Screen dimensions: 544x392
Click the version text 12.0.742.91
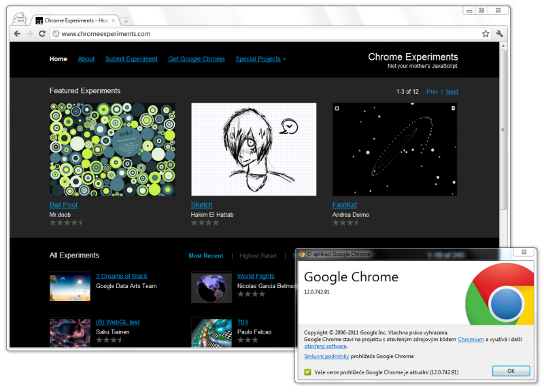316,292
